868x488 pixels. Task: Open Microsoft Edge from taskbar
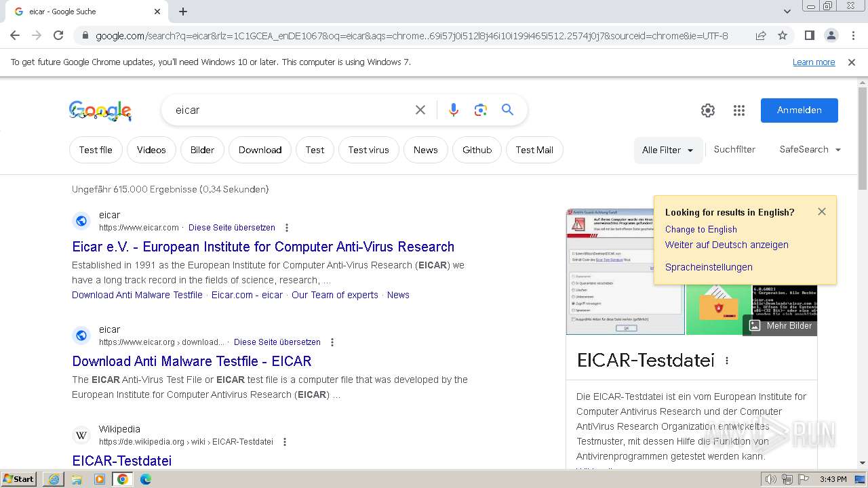tap(146, 479)
